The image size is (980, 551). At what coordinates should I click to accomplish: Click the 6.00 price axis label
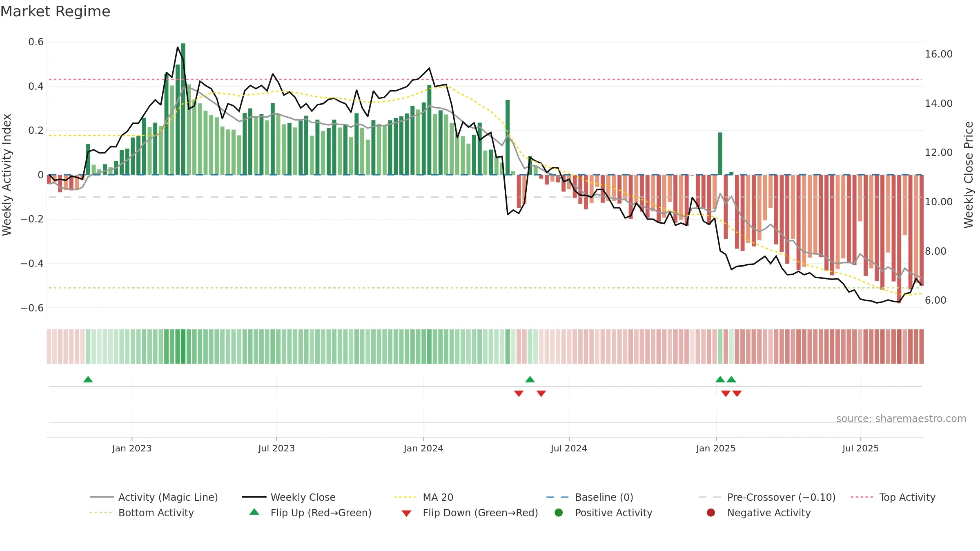pyautogui.click(x=935, y=300)
